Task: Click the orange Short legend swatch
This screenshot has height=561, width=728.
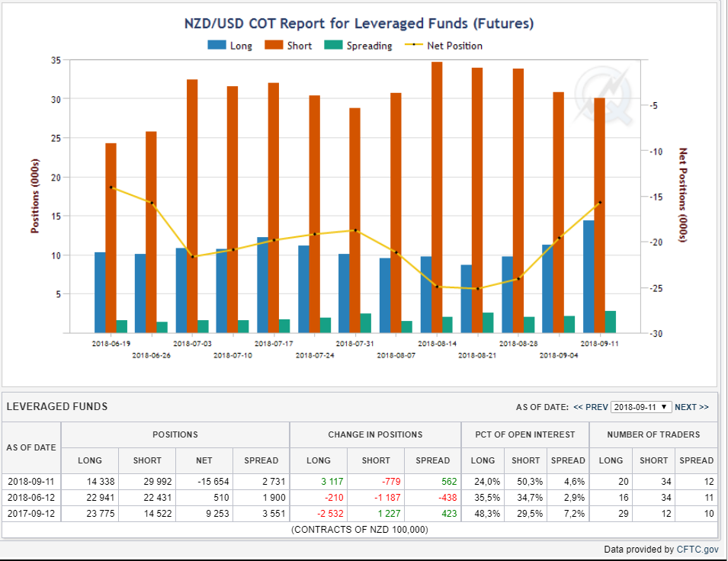Action: coord(274,45)
